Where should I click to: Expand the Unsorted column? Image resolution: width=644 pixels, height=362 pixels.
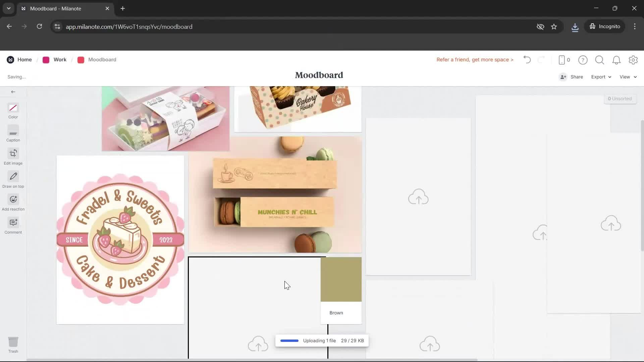(620, 99)
